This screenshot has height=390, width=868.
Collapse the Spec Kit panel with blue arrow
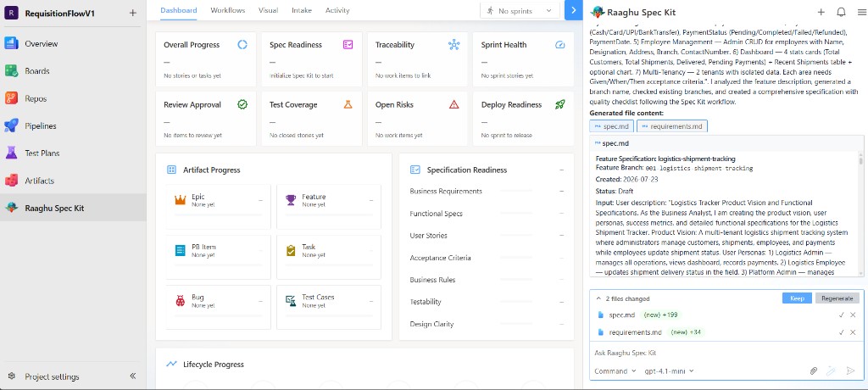(574, 10)
